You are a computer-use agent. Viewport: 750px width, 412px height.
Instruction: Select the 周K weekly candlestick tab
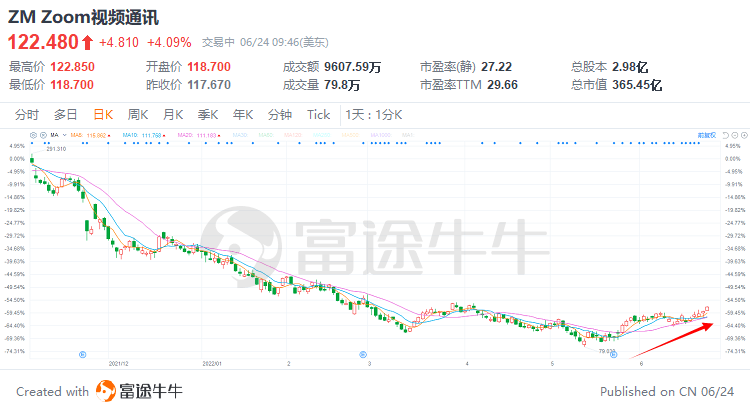click(138, 115)
